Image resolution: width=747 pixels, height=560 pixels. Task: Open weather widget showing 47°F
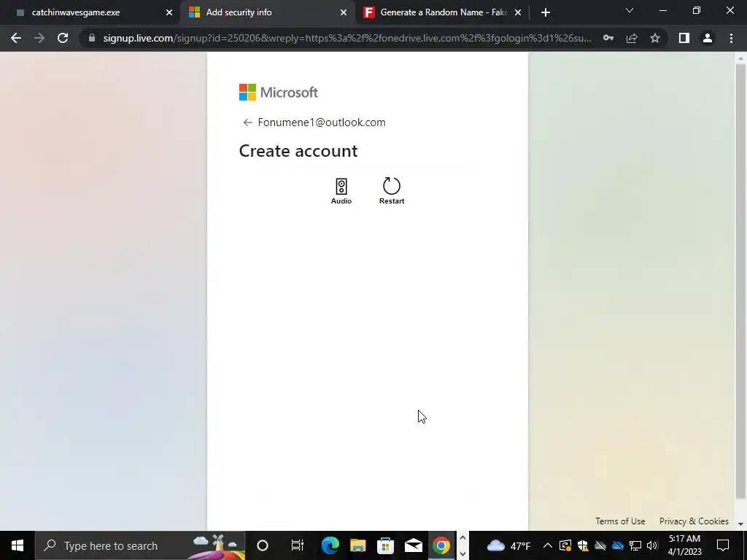click(508, 545)
